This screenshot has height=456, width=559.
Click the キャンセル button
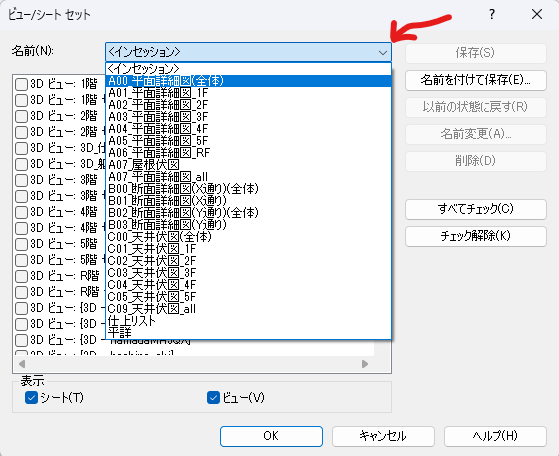pyautogui.click(x=383, y=436)
